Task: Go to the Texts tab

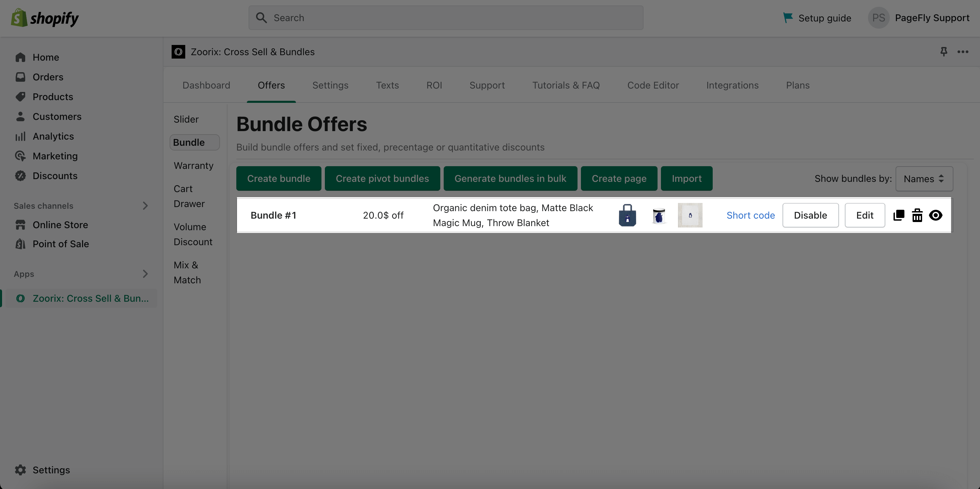Action: point(387,85)
